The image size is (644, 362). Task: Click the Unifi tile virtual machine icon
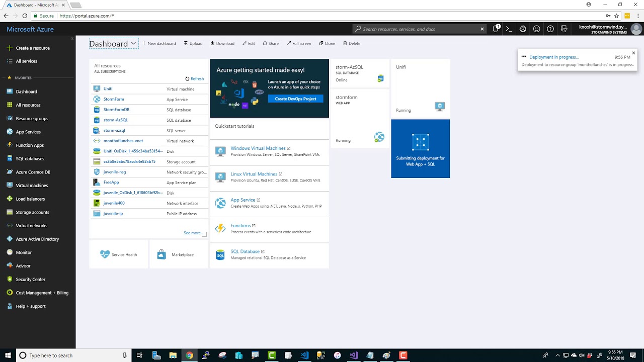440,106
